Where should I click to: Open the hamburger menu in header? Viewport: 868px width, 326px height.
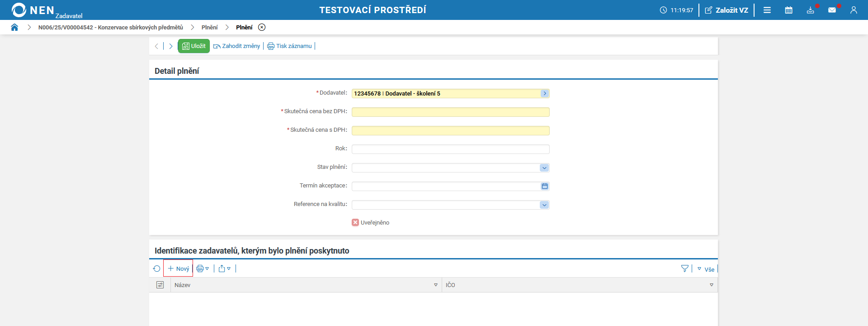767,10
